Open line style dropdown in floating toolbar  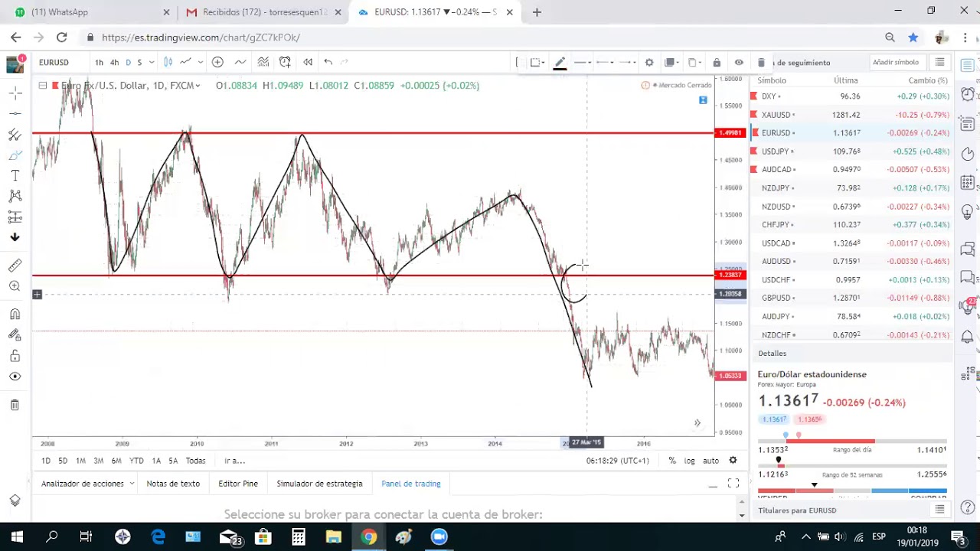(605, 63)
